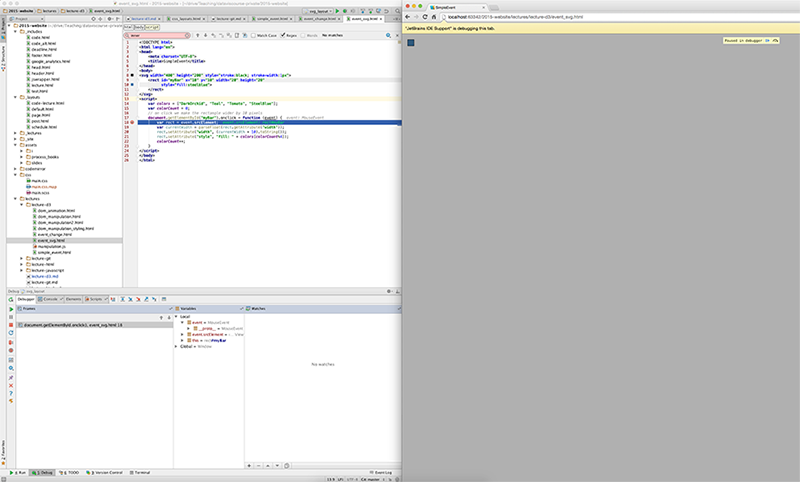The height and width of the screenshot is (482, 800).
Task: Click the Debug bug icon in main toolbar
Action: (345, 11)
